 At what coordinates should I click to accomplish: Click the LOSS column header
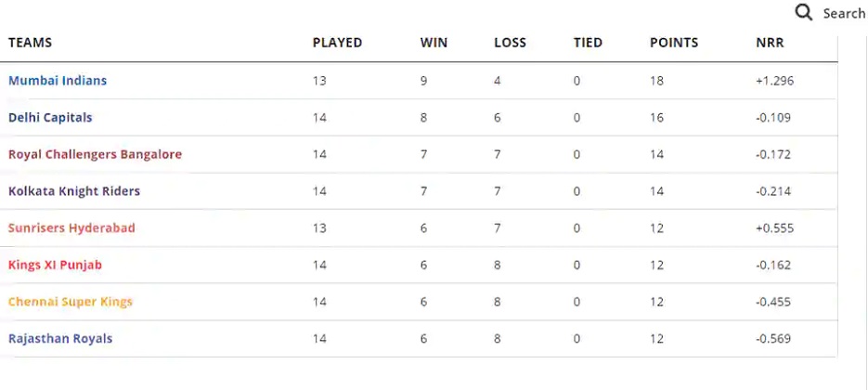tap(510, 43)
